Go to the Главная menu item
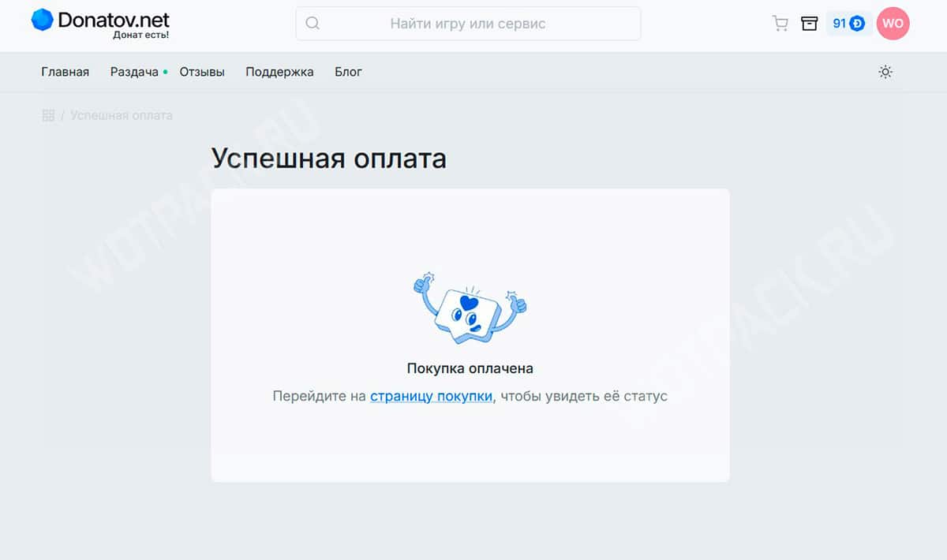947x560 pixels. point(65,72)
